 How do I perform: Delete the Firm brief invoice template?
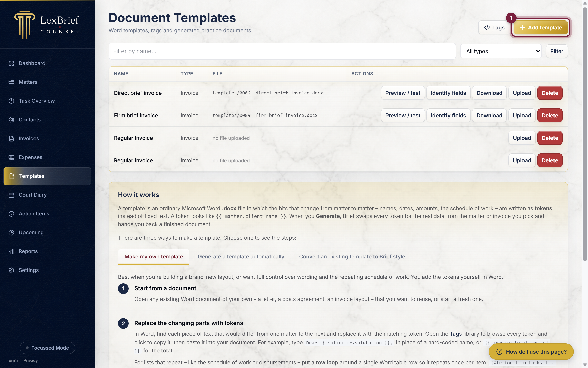point(550,115)
